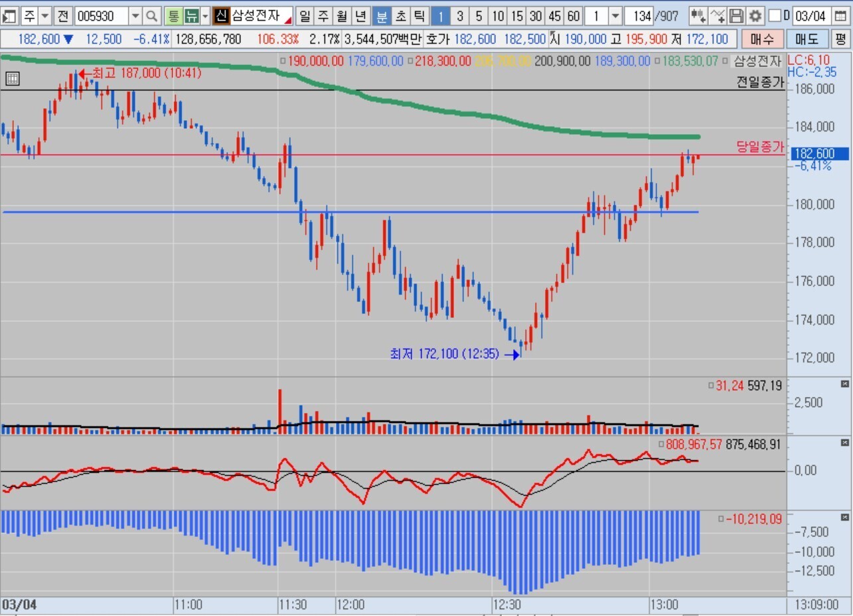Image resolution: width=853 pixels, height=616 pixels.
Task: Close the volume indicator panel
Action: [x=845, y=384]
